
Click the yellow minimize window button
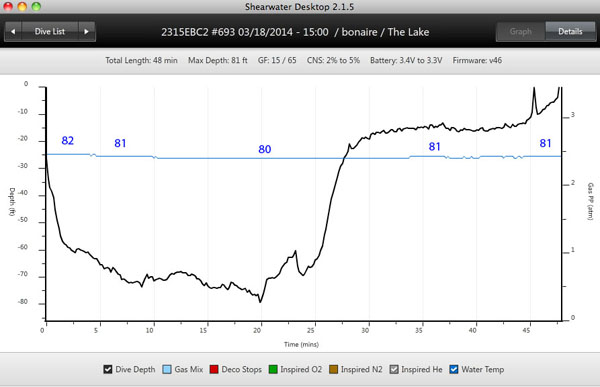coord(22,6)
